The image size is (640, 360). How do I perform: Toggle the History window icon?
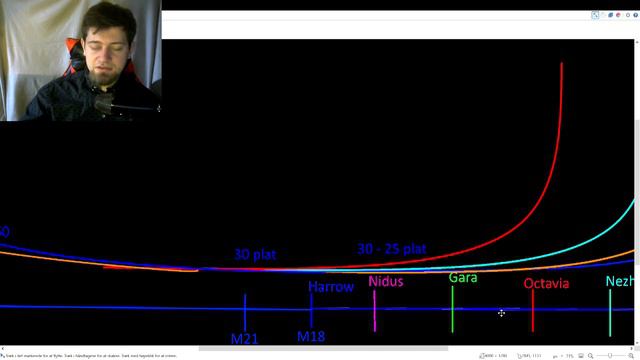pyautogui.click(x=603, y=15)
